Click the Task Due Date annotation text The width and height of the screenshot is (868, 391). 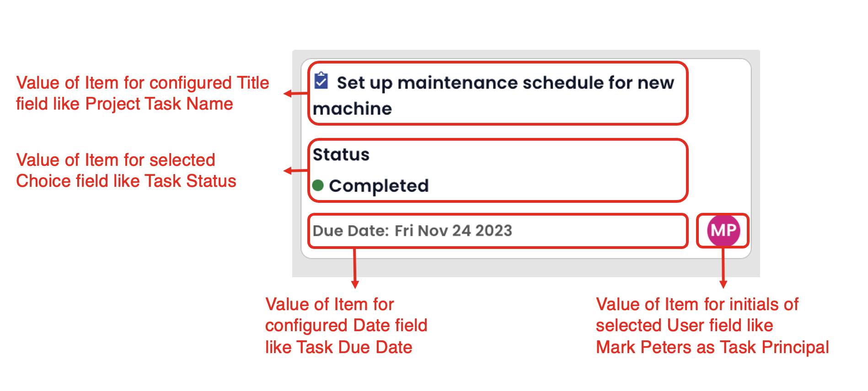tap(346, 326)
